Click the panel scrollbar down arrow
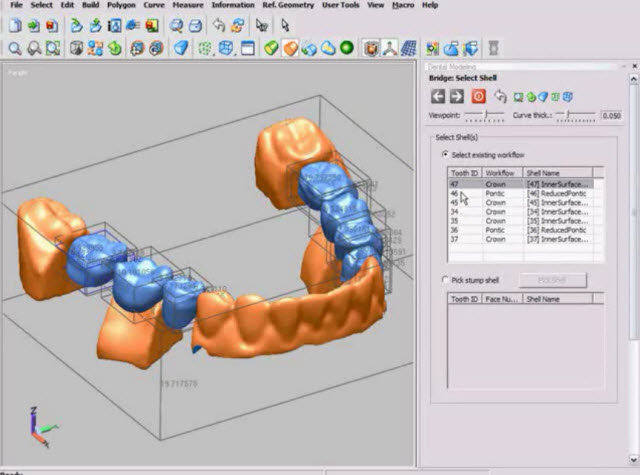The image size is (640, 475). (x=633, y=459)
